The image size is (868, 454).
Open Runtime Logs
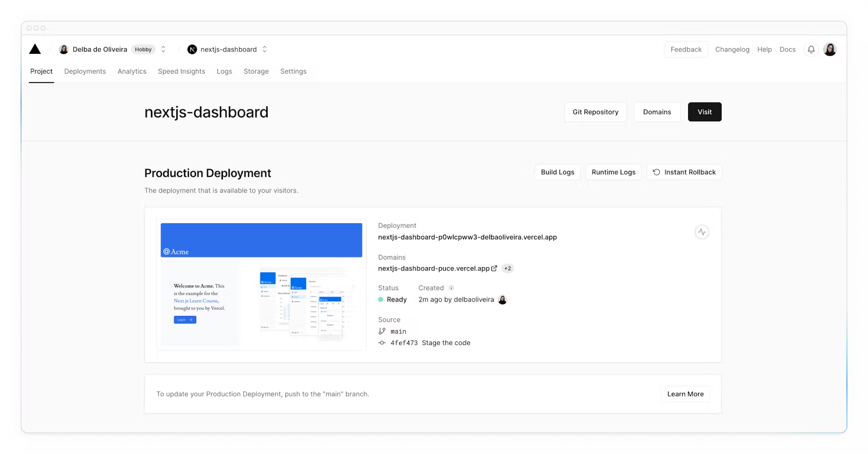pyautogui.click(x=613, y=172)
